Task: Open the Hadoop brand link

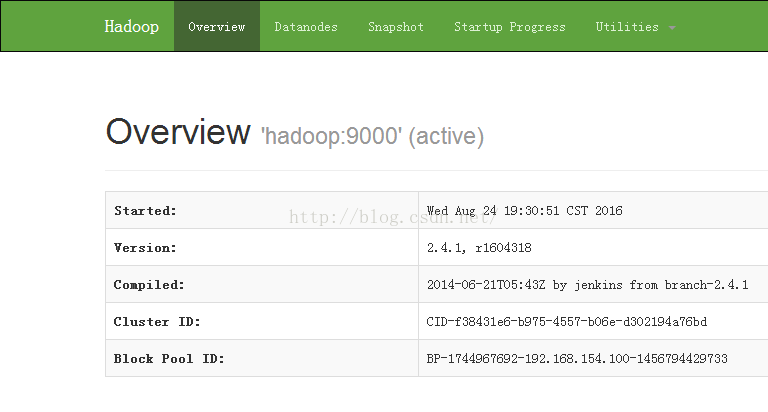Action: tap(132, 26)
